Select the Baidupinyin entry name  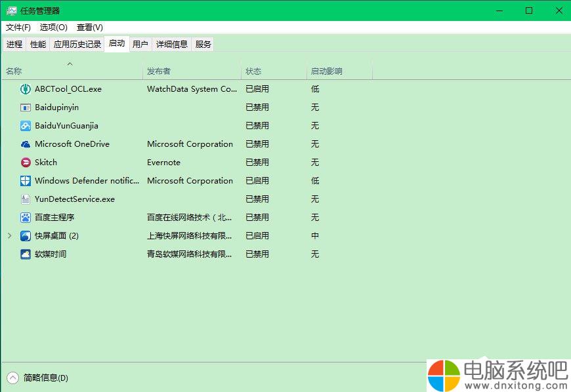(57, 108)
